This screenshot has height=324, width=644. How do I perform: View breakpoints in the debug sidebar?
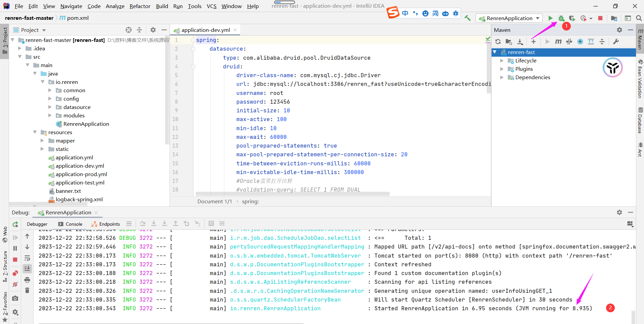[15, 273]
